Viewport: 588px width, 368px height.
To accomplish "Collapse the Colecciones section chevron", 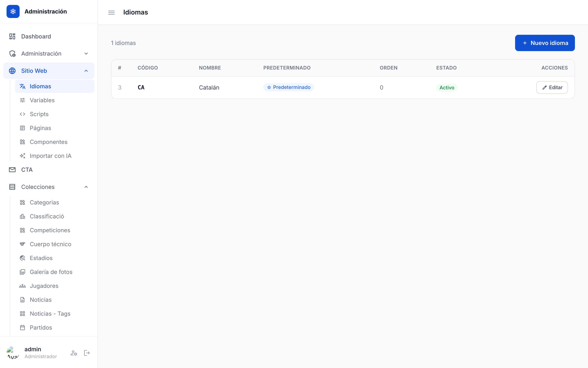I will pos(86,187).
